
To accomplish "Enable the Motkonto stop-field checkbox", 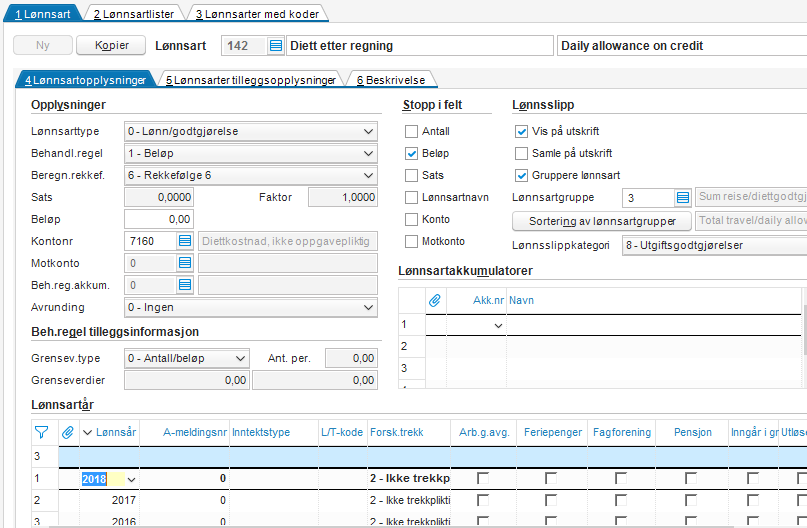I will click(x=411, y=241).
